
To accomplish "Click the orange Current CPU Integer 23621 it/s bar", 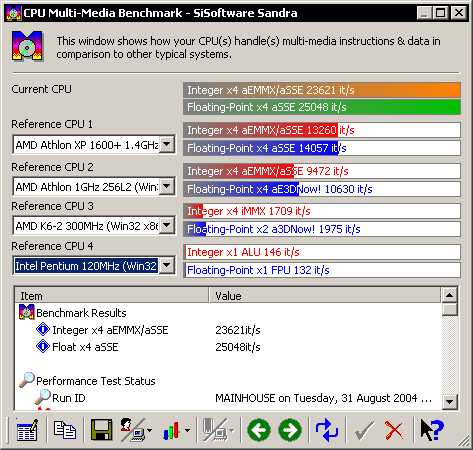I will [x=322, y=90].
